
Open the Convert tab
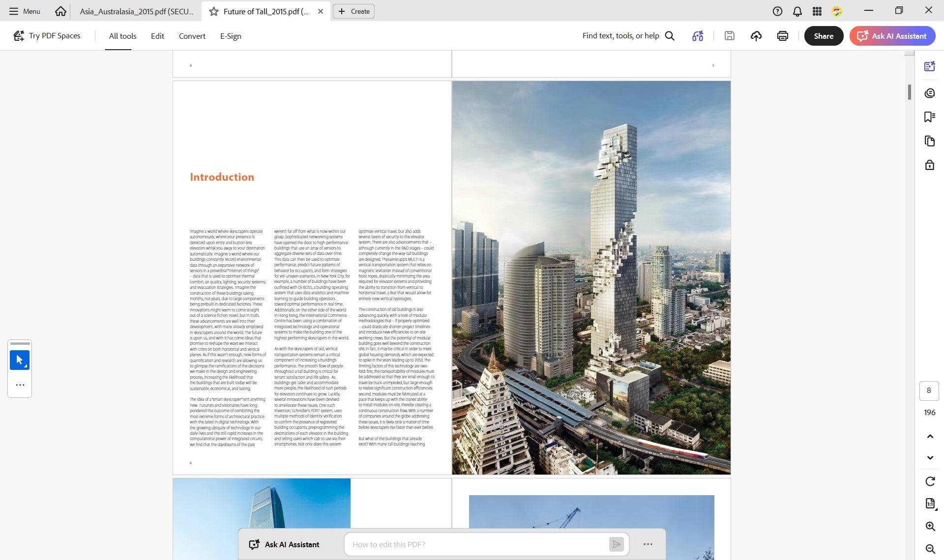click(192, 36)
